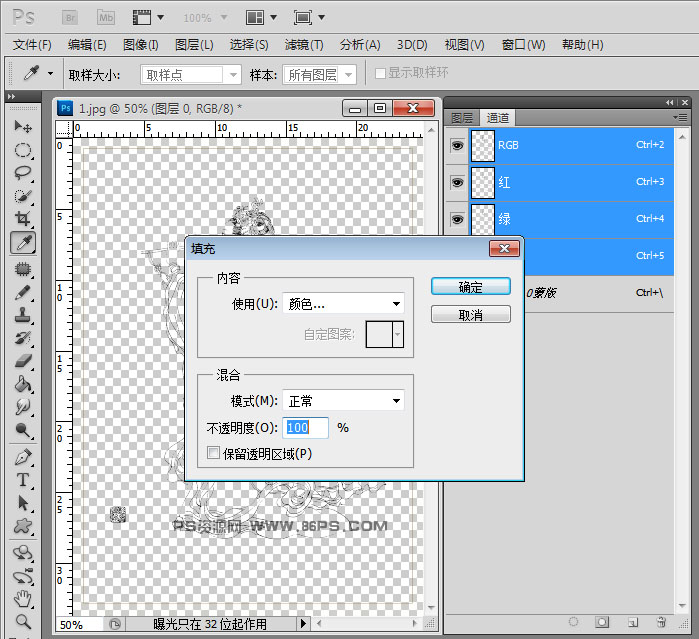Open 模式 blending mode dropdown

click(x=344, y=400)
